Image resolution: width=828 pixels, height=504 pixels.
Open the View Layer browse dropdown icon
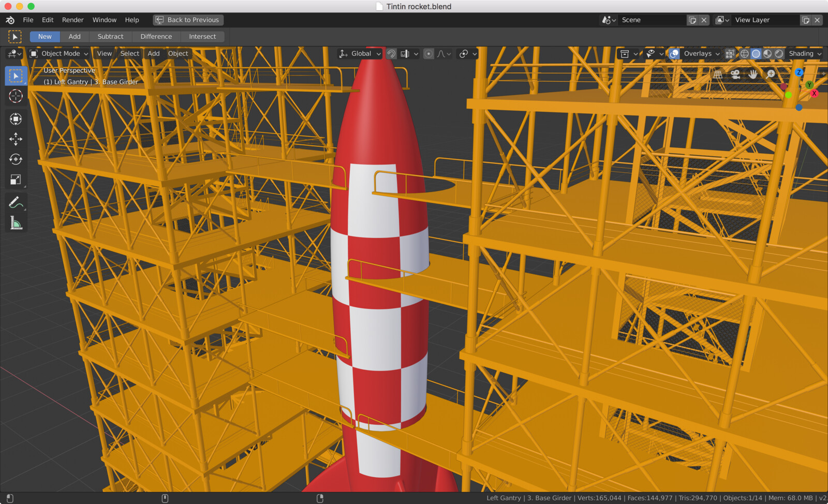722,20
